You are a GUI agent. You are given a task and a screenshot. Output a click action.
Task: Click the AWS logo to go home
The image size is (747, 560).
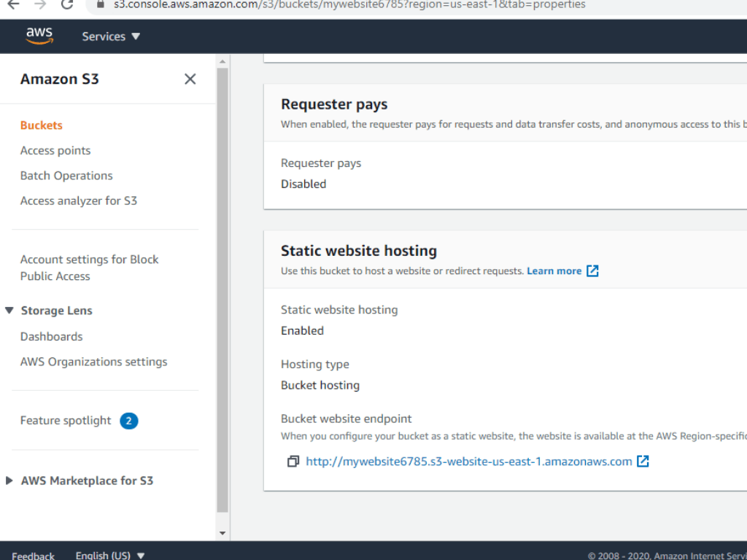pyautogui.click(x=39, y=35)
